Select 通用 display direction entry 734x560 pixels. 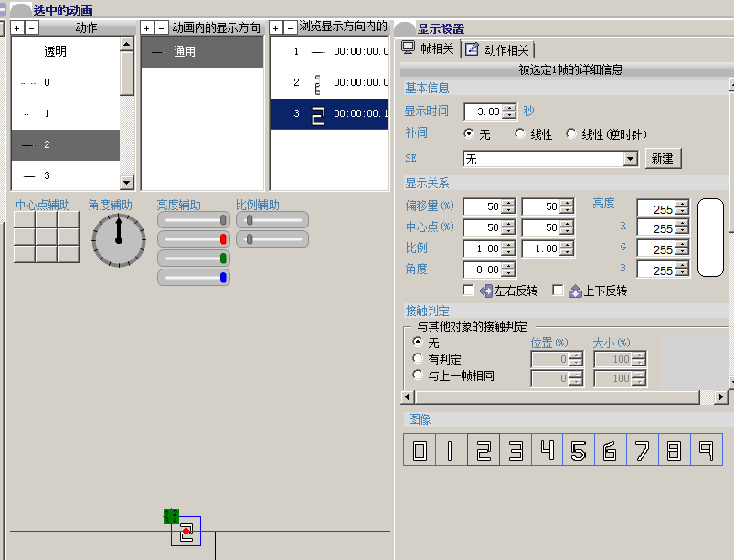(x=202, y=51)
